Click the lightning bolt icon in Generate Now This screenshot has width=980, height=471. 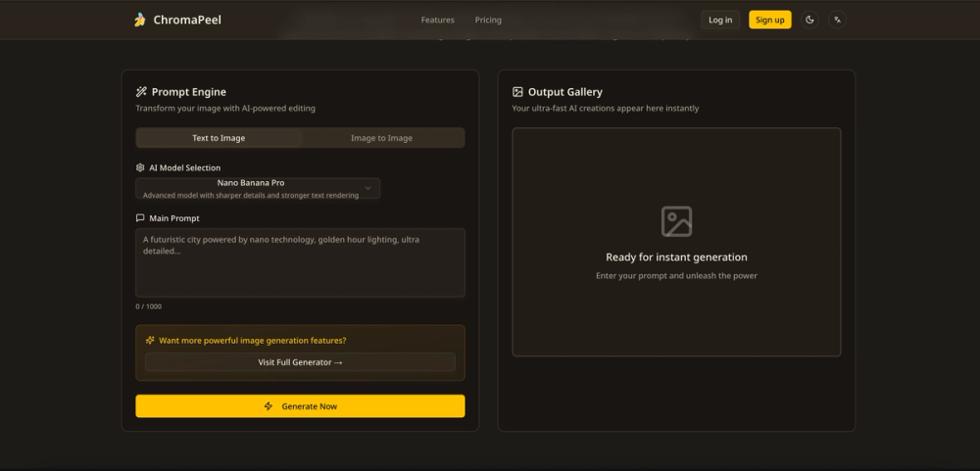[269, 406]
